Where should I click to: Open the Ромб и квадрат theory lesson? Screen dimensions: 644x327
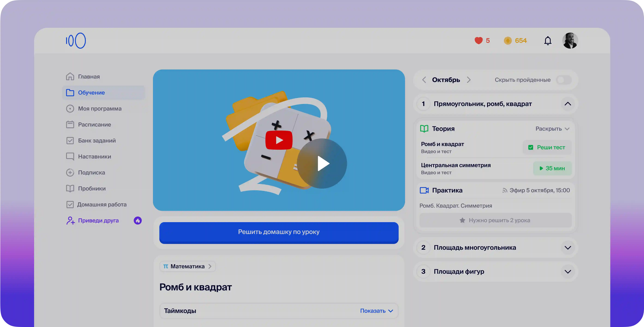(x=442, y=147)
